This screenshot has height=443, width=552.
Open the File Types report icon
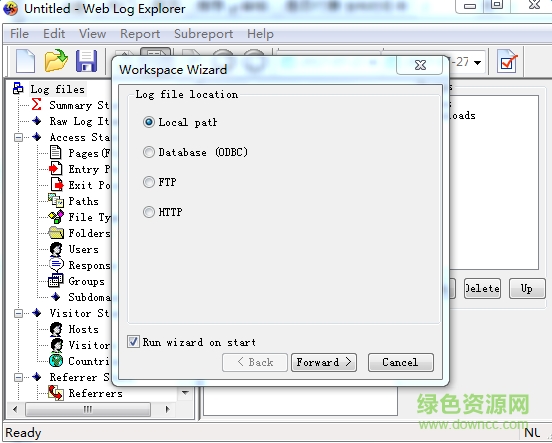tap(56, 217)
